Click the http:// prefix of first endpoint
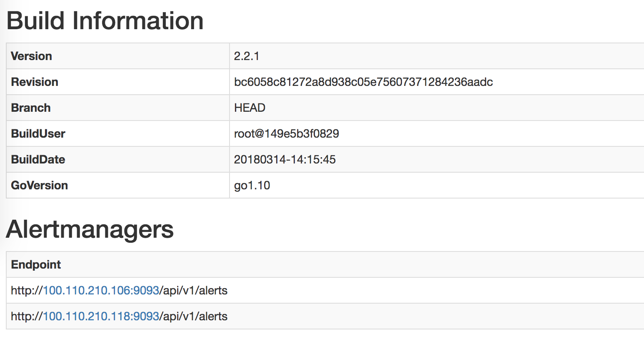Screen dimensions: 644x362 (x=26, y=290)
